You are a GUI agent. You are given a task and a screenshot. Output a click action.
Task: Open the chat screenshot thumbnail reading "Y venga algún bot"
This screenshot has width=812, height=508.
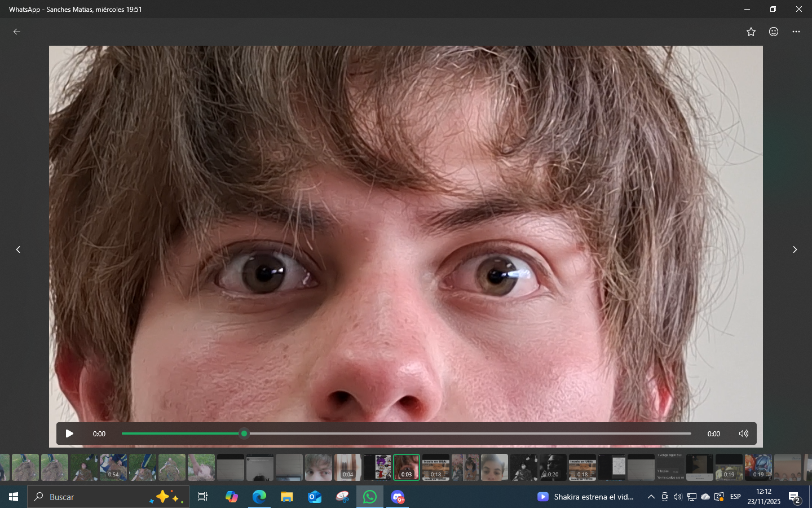tap(670, 467)
